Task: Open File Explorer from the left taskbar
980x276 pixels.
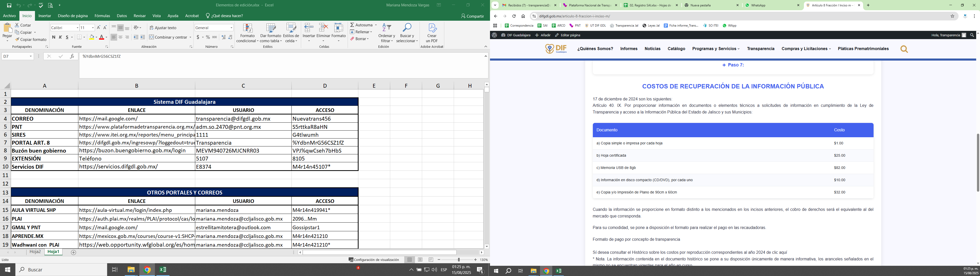Action: [x=131, y=270]
